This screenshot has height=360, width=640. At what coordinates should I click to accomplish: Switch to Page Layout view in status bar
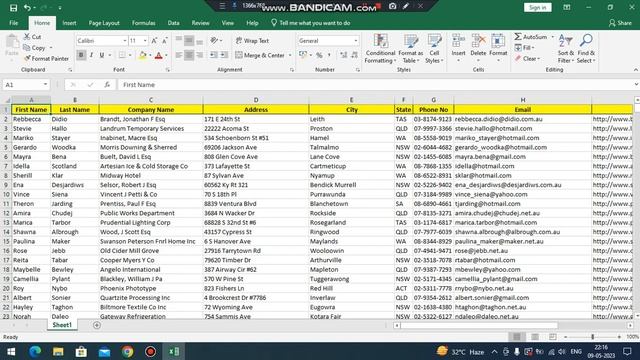(x=535, y=337)
